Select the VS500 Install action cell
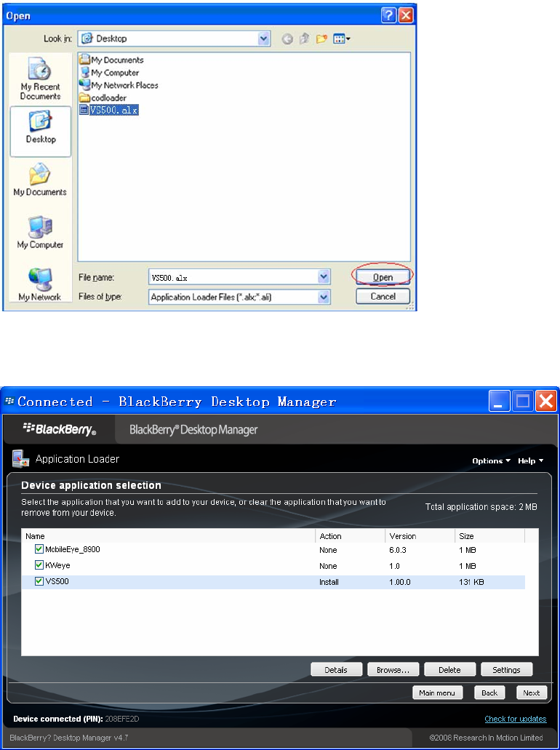The height and width of the screenshot is (750, 560). (329, 582)
